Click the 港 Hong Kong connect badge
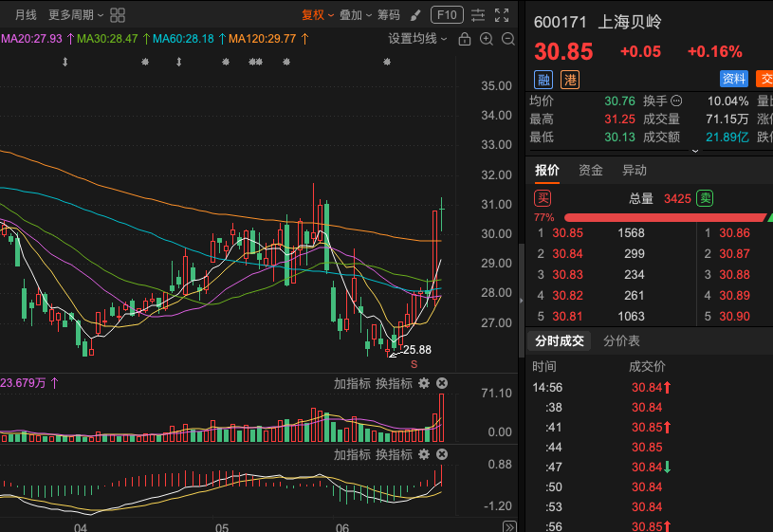 pyautogui.click(x=570, y=80)
